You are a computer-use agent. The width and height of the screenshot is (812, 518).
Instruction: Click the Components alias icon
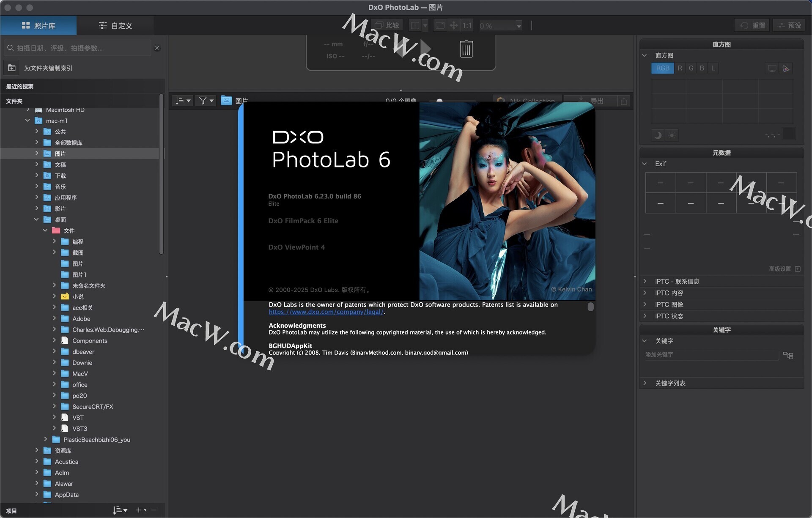click(65, 340)
